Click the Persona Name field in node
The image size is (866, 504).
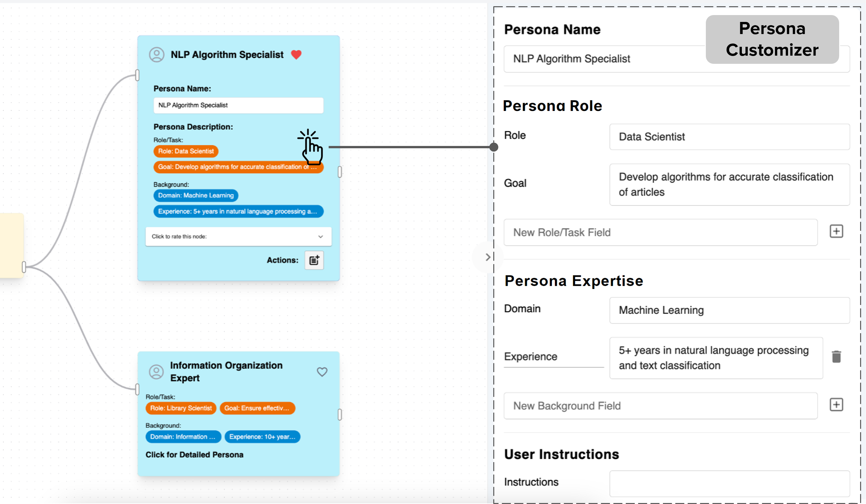point(238,105)
